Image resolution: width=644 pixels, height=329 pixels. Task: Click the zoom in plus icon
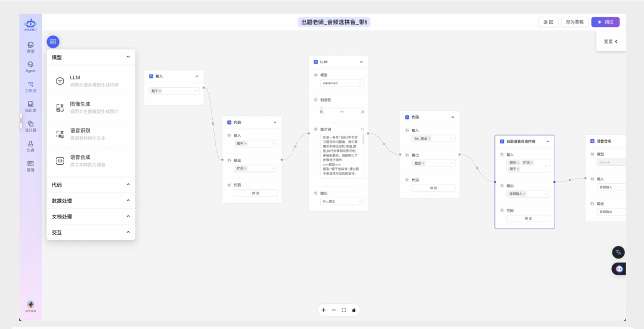click(x=324, y=310)
